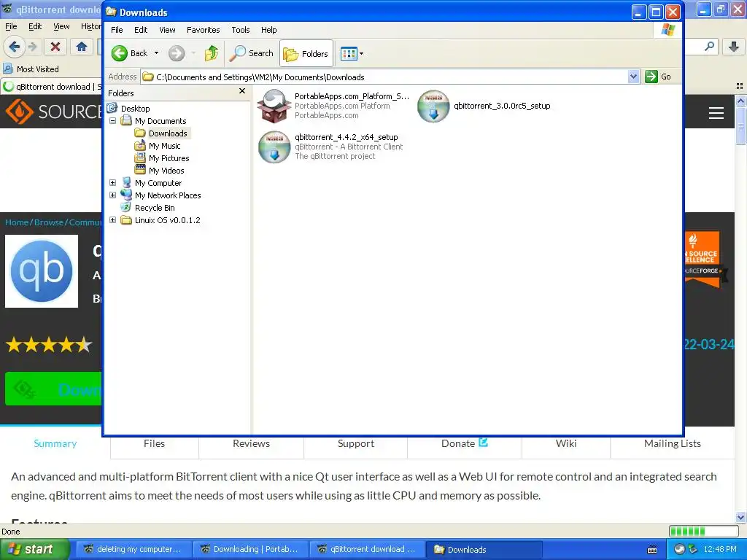The height and width of the screenshot is (560, 747).
Task: Select My Pictures folder icon in tree
Action: click(139, 157)
